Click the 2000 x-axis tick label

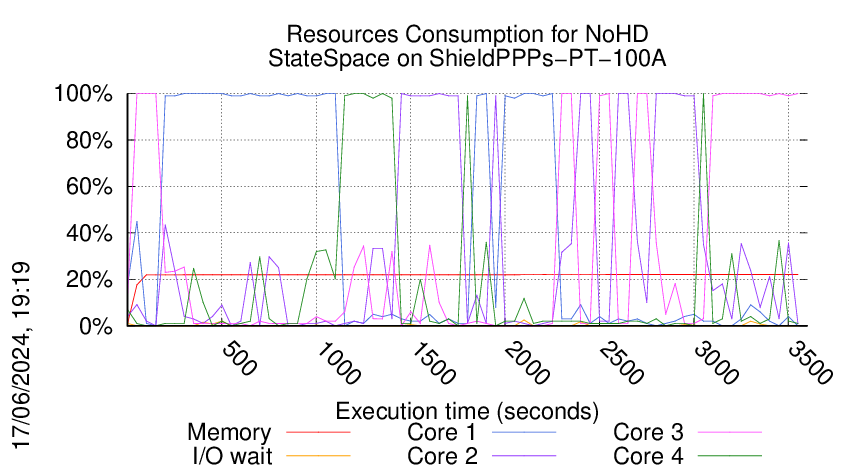[527, 363]
